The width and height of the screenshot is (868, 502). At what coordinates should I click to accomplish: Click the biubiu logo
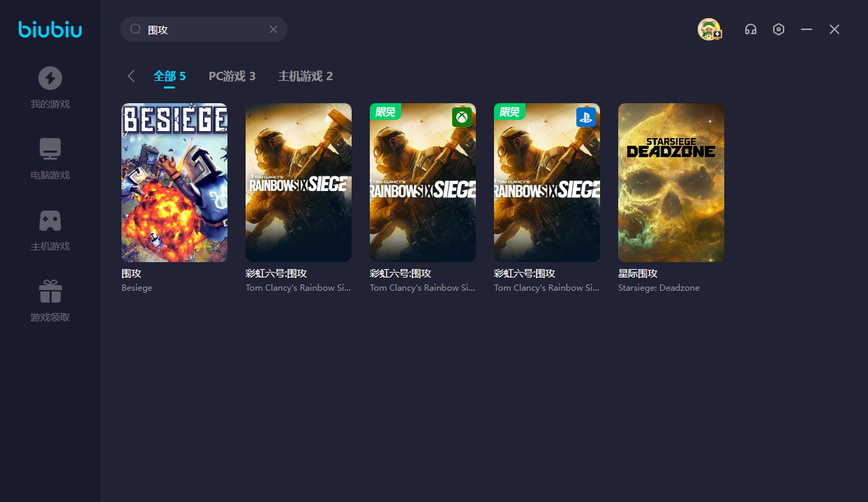[50, 29]
